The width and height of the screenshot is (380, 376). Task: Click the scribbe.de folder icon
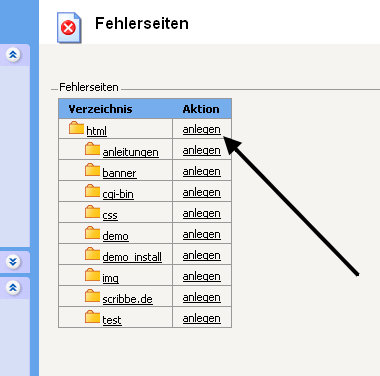pos(92,296)
